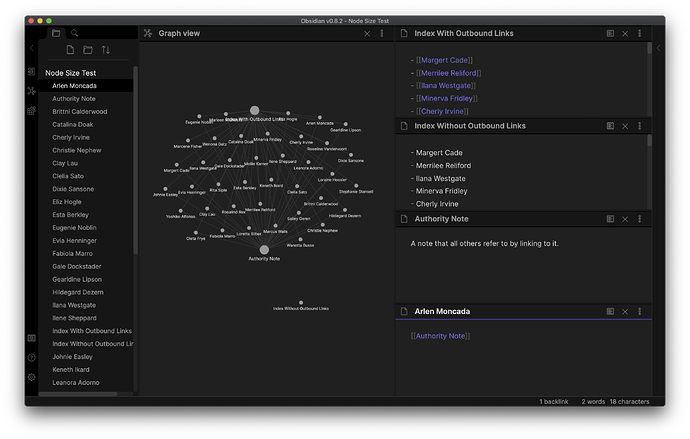Collapse the left sidebar with the chevron
The image size is (690, 439).
click(x=31, y=48)
